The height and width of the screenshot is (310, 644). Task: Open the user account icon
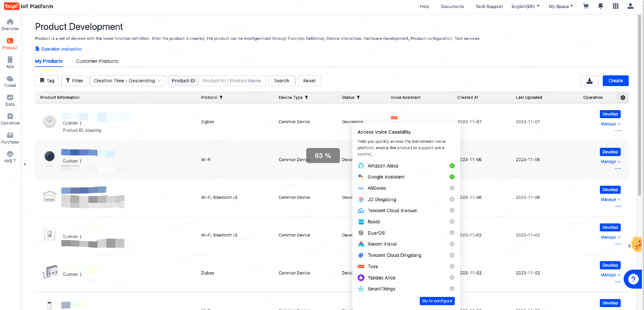(x=630, y=6)
